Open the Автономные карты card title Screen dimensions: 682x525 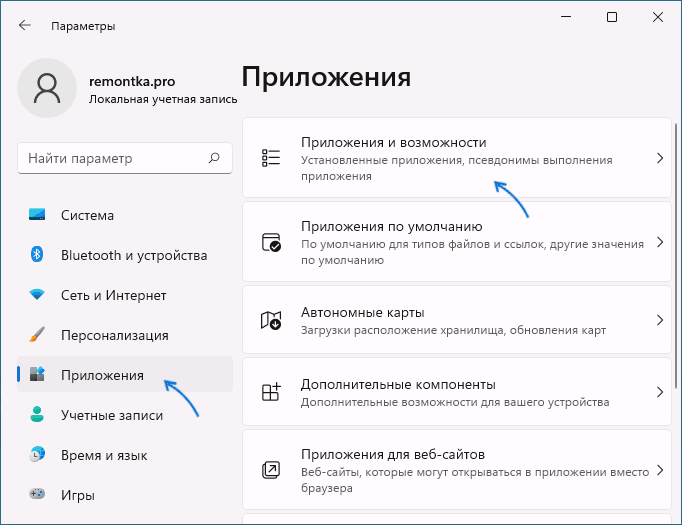tap(363, 312)
